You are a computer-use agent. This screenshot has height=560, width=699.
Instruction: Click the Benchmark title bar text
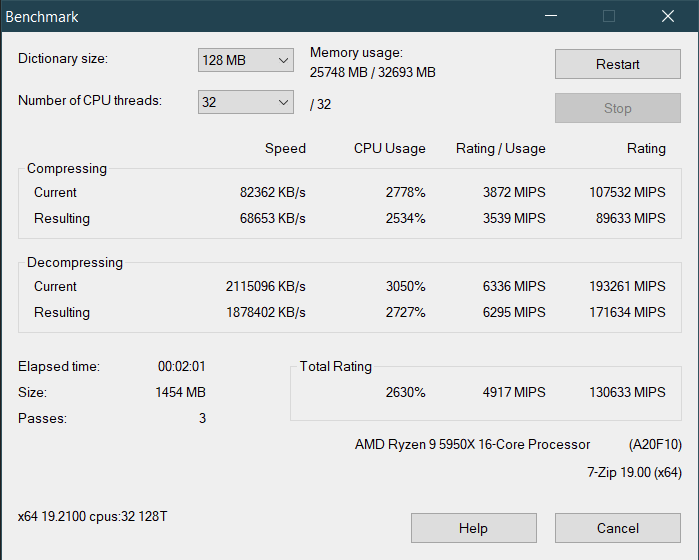42,17
